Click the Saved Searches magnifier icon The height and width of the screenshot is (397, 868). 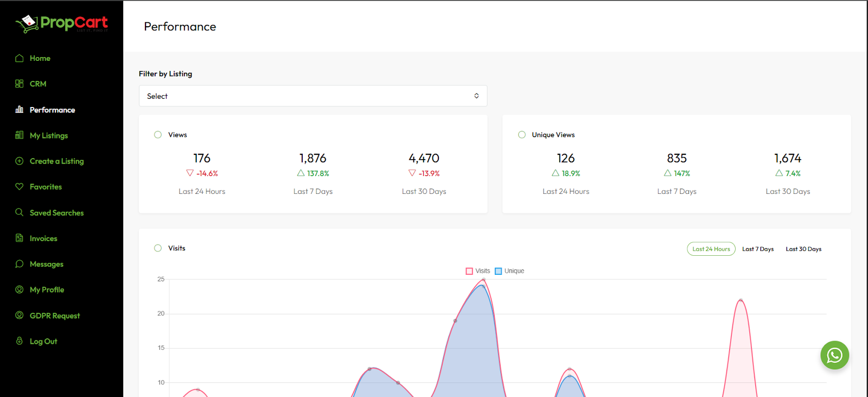coord(20,212)
